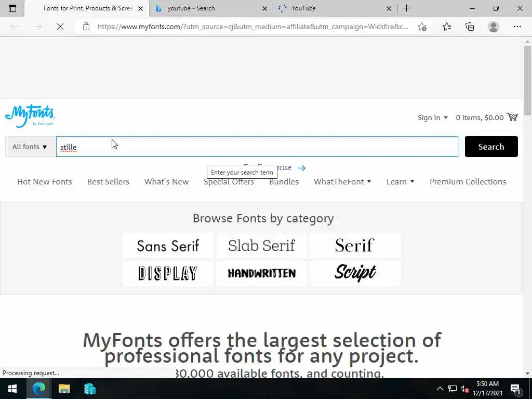The width and height of the screenshot is (532, 399).
Task: Open the browser profile avatar
Action: [494, 26]
